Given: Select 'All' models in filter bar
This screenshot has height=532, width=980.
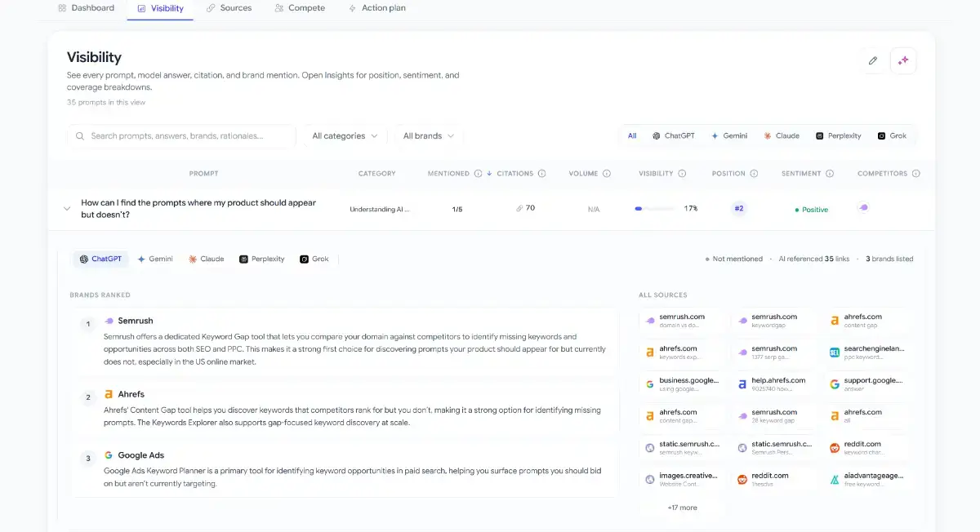Looking at the screenshot, I should click(632, 135).
